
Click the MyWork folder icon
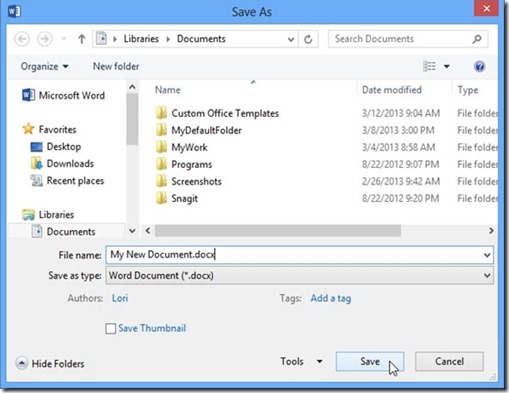(161, 147)
